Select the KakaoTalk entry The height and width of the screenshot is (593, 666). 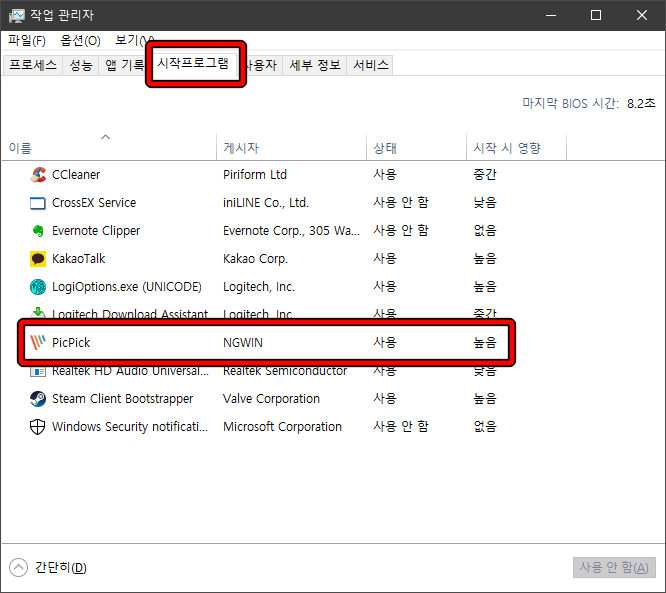click(79, 259)
